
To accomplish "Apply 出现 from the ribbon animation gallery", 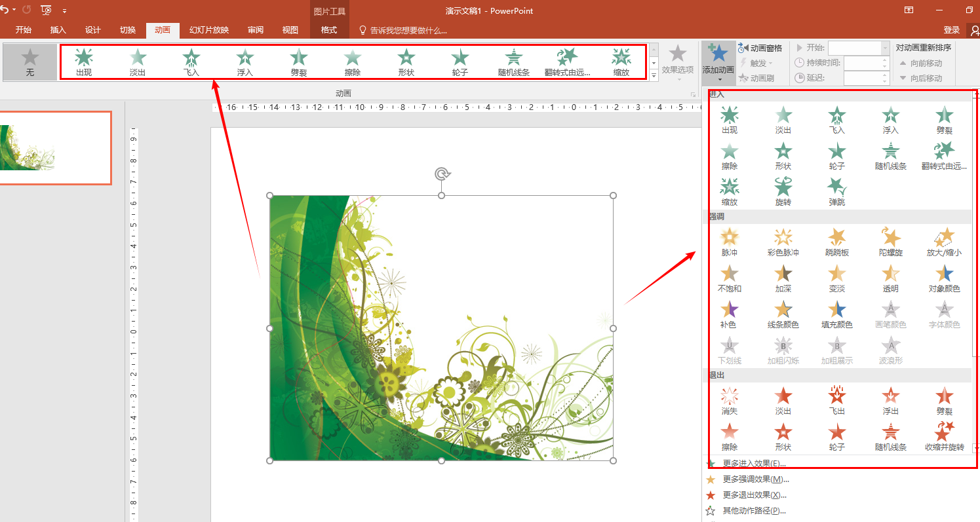I will click(84, 62).
